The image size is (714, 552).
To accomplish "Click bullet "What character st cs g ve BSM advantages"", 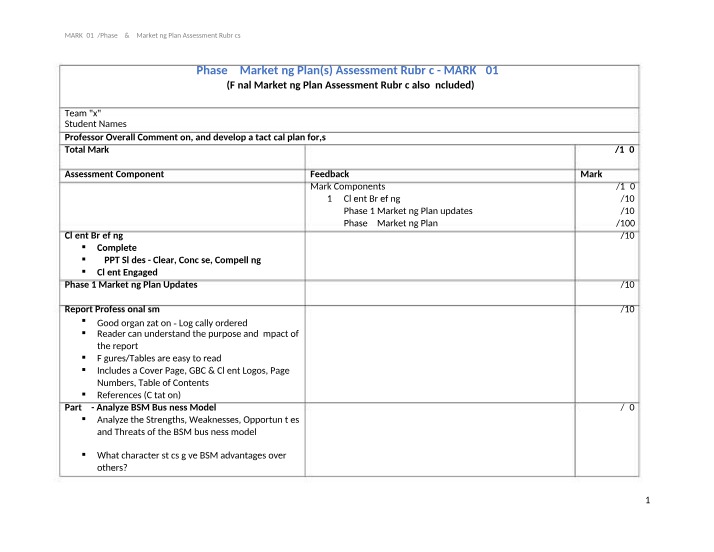I will 191,461.
